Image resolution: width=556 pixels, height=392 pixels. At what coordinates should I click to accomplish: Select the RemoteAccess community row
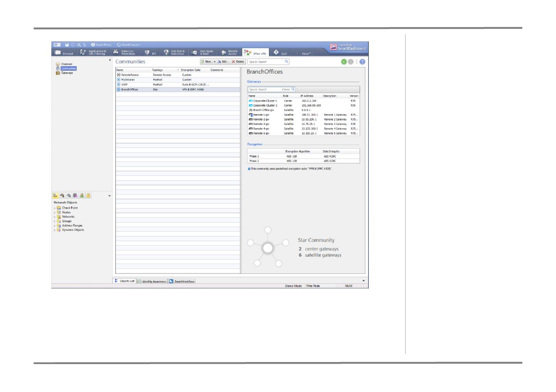[178, 75]
